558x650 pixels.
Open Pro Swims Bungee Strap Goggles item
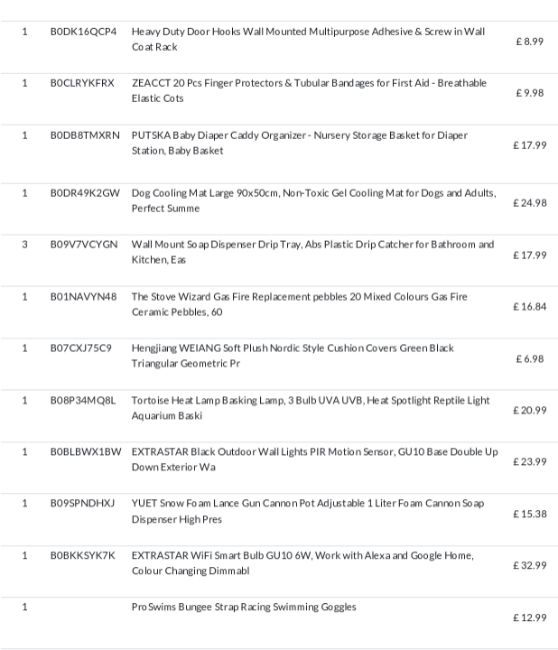244,607
